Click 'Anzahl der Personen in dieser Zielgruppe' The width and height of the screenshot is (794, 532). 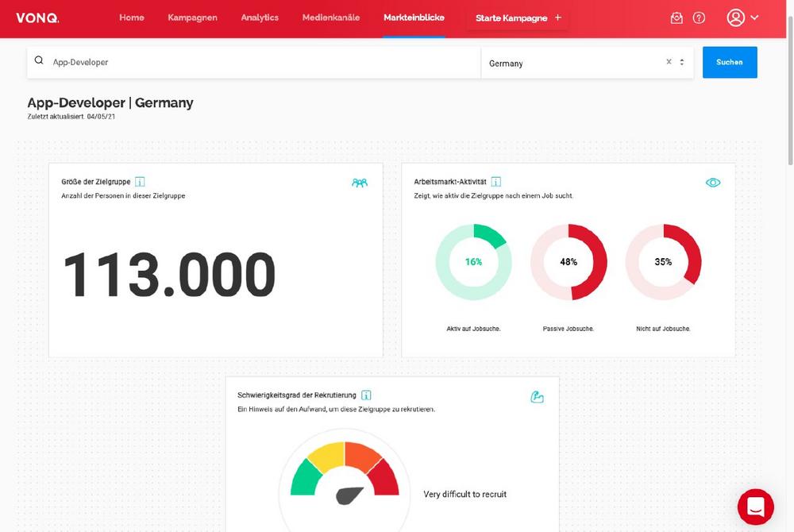point(123,196)
